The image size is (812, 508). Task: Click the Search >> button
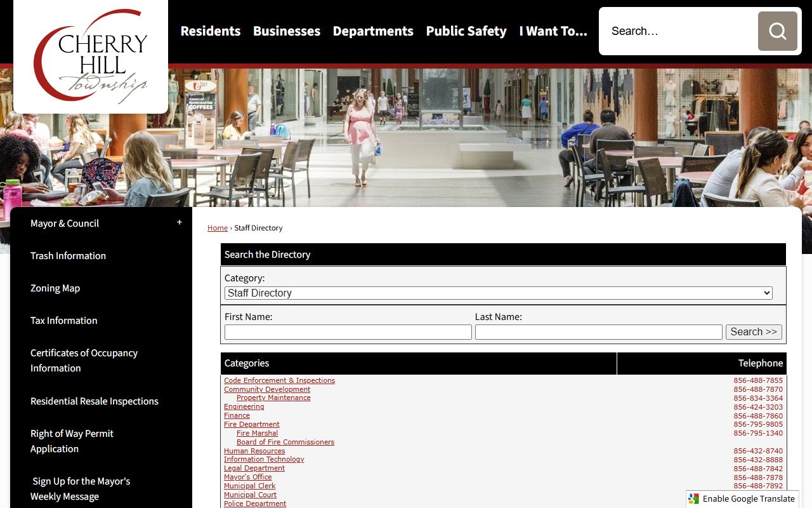coord(754,332)
